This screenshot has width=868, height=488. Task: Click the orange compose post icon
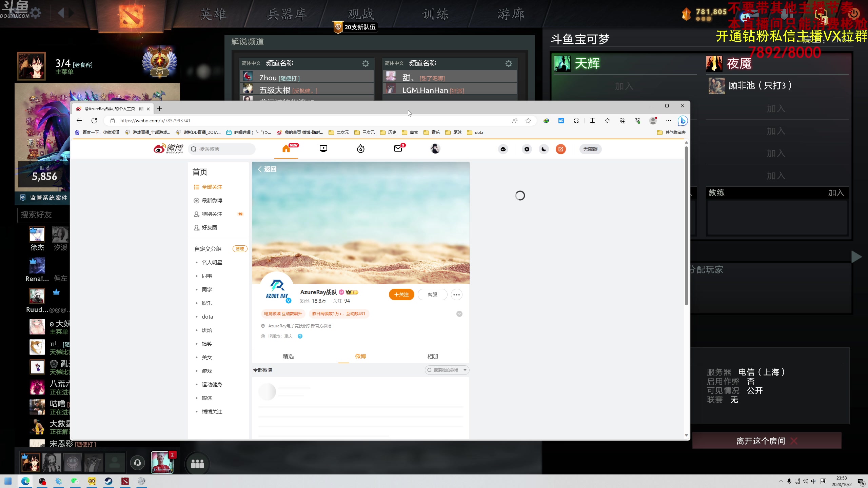(x=561, y=149)
